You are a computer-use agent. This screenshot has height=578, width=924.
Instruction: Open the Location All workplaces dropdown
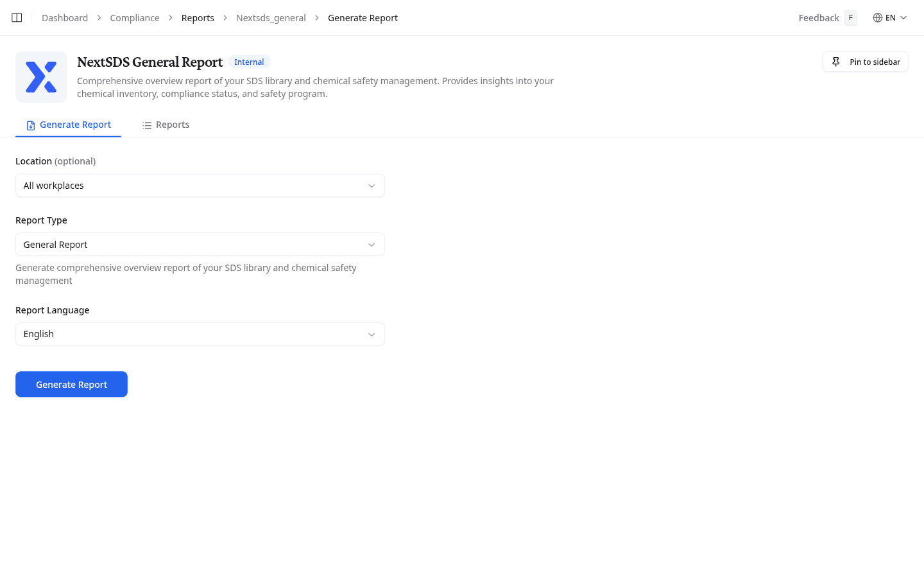(200, 186)
